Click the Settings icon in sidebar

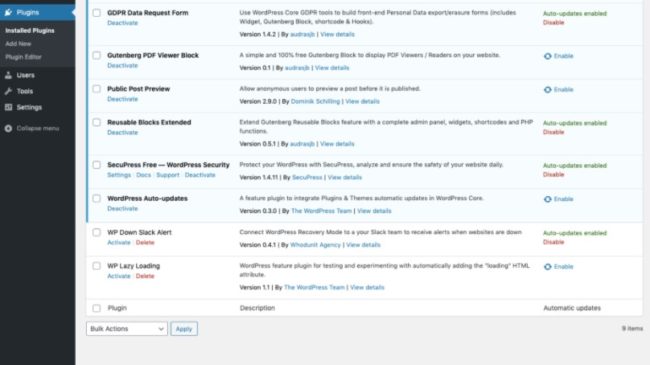8,107
